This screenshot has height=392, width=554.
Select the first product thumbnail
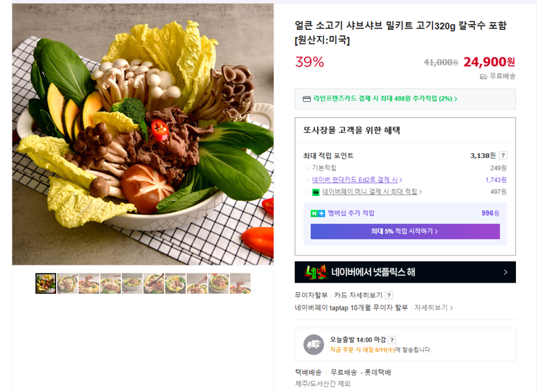[46, 283]
